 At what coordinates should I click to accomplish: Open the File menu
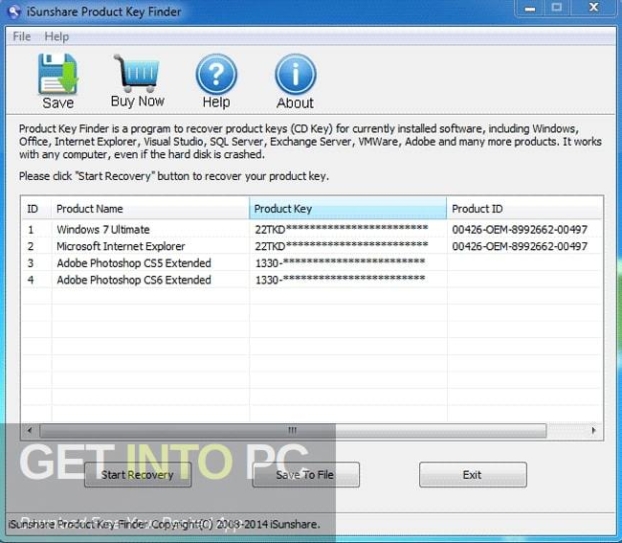[x=21, y=36]
